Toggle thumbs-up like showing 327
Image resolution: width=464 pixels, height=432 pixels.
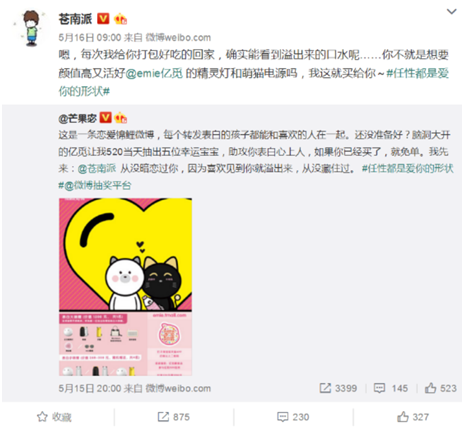[413, 417]
